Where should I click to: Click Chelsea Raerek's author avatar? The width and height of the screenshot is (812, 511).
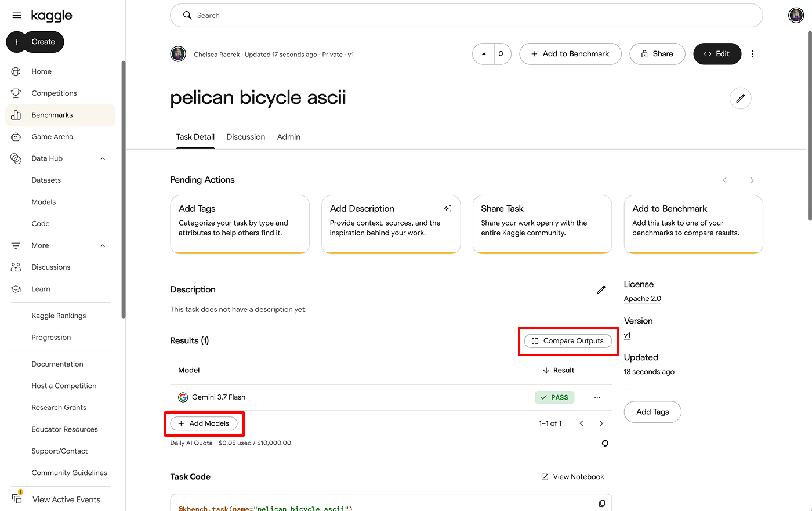(178, 54)
